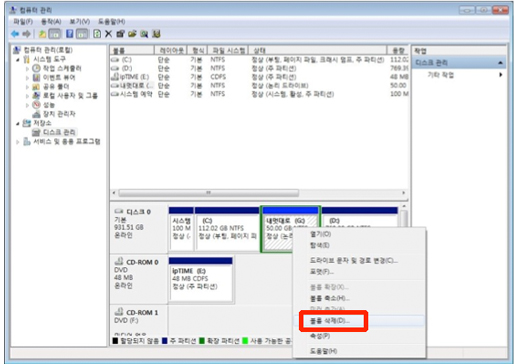Click the Explore magnifier toolbar icon
The width and height of the screenshot is (514, 364).
(x=144, y=34)
